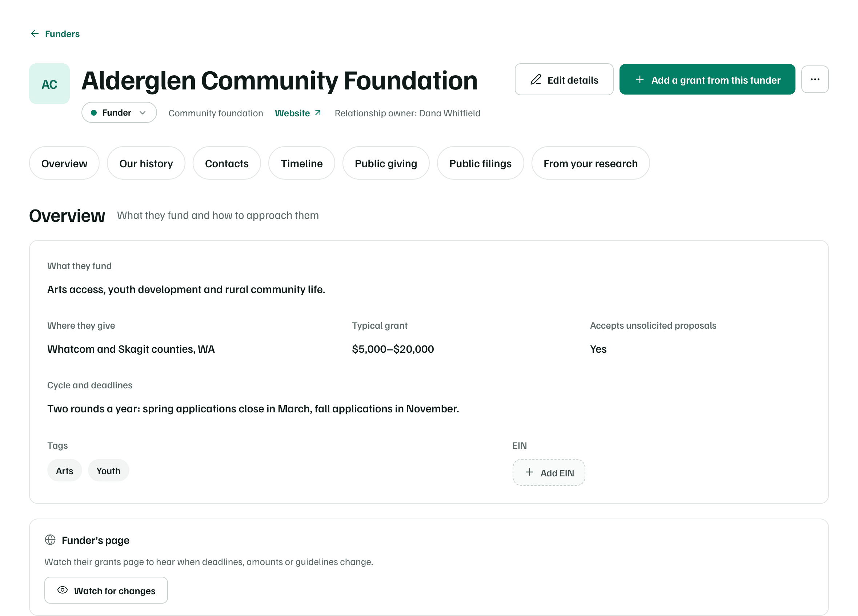Image resolution: width=858 pixels, height=616 pixels.
Task: Click the "$5,000–$20,000" typical grant value
Action: tap(393, 349)
